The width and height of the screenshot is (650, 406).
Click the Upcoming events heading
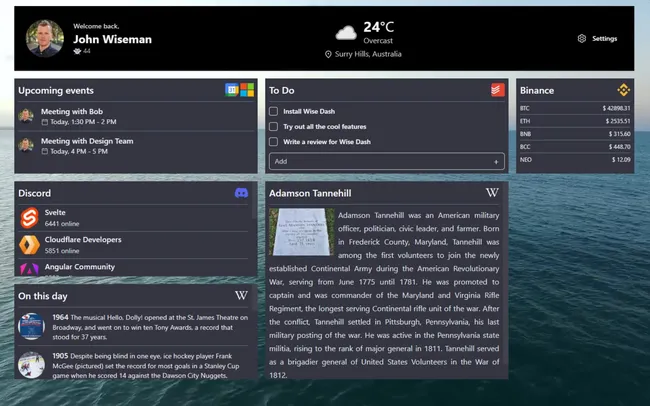(x=56, y=90)
